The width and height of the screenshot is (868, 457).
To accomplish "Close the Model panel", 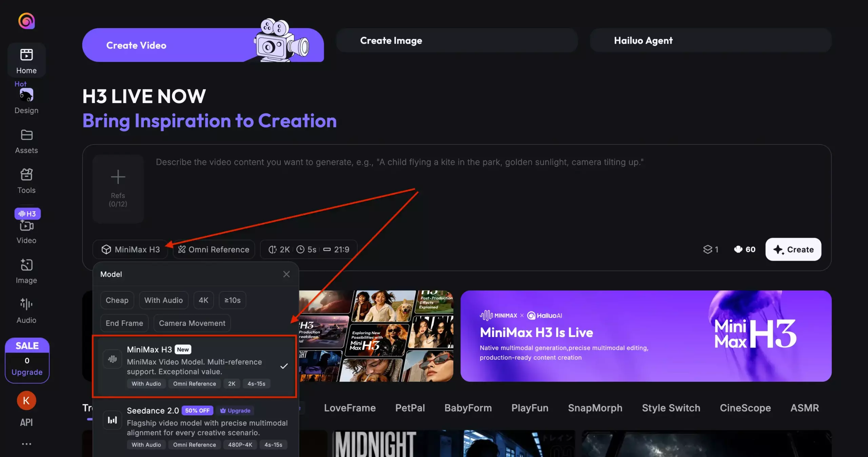I will point(287,274).
